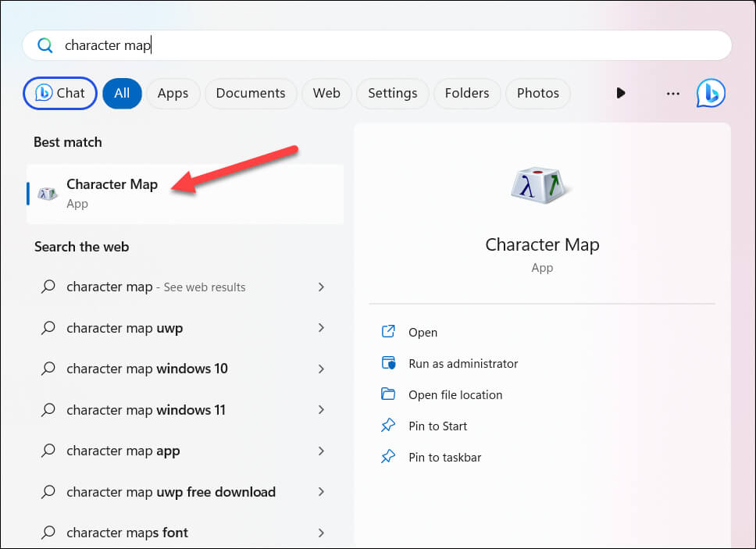Click search icon beside 'character maps font'
Image resolution: width=756 pixels, height=549 pixels.
tap(48, 532)
